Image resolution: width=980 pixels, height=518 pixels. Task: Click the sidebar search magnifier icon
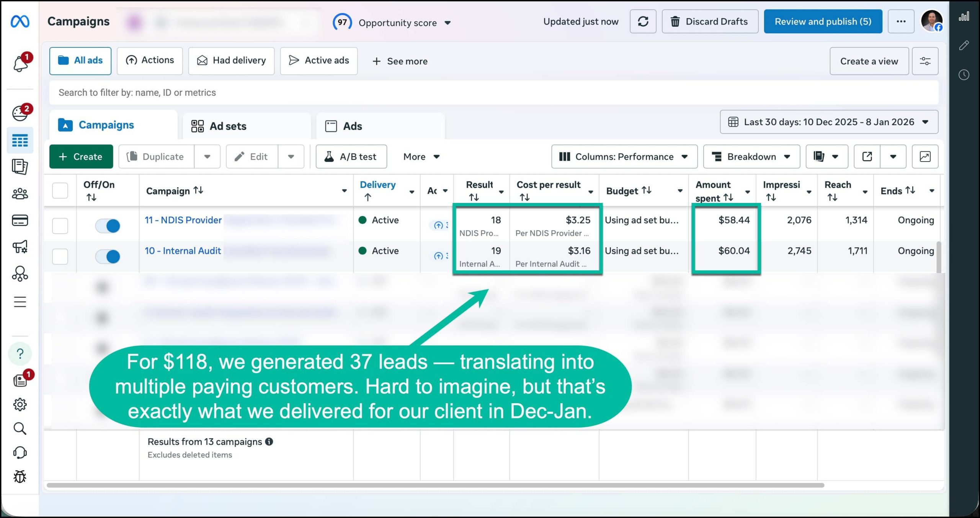[x=20, y=428]
